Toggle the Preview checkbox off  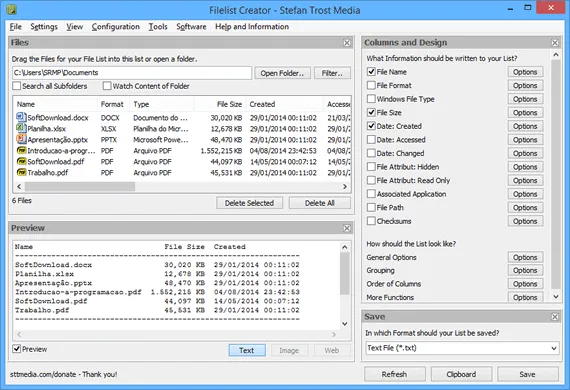[x=16, y=349]
